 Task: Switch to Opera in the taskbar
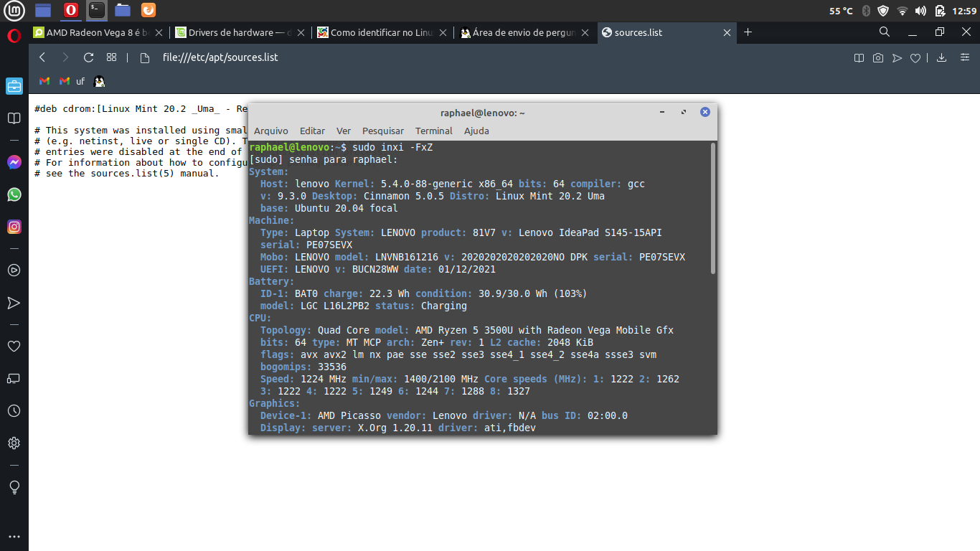point(70,10)
